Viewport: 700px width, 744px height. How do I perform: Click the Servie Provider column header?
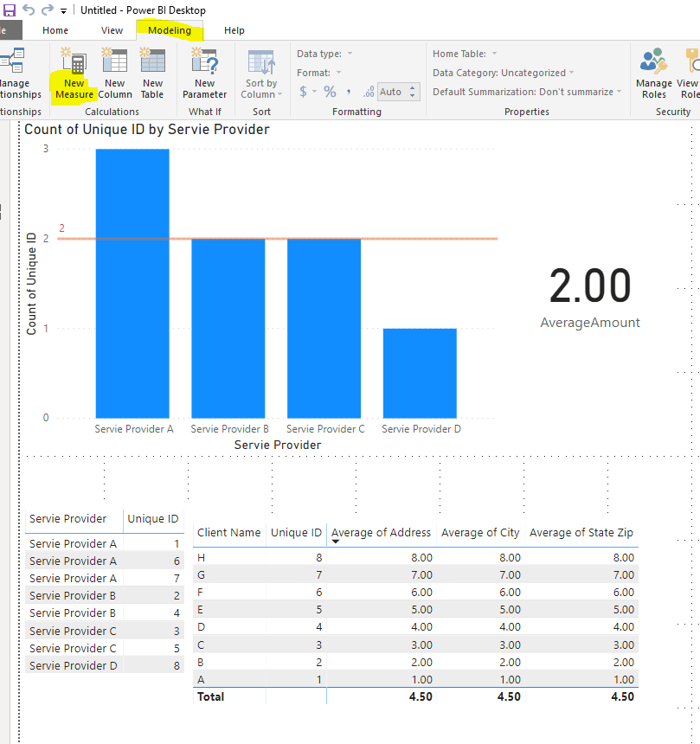pos(67,518)
